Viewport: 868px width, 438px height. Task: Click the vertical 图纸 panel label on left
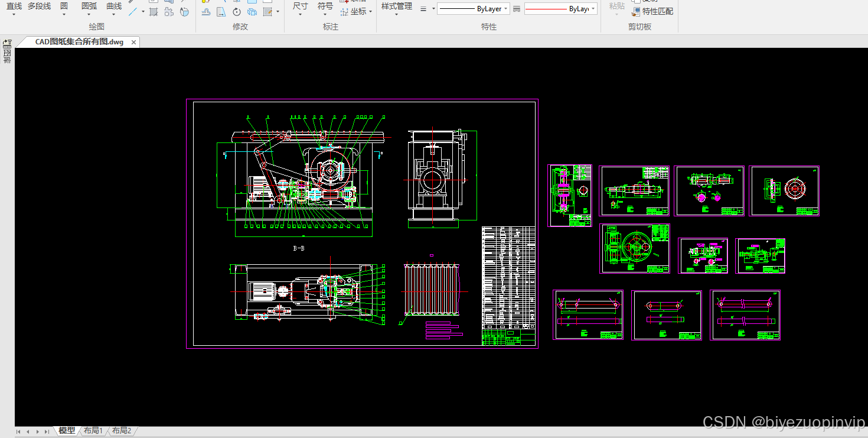point(7,57)
